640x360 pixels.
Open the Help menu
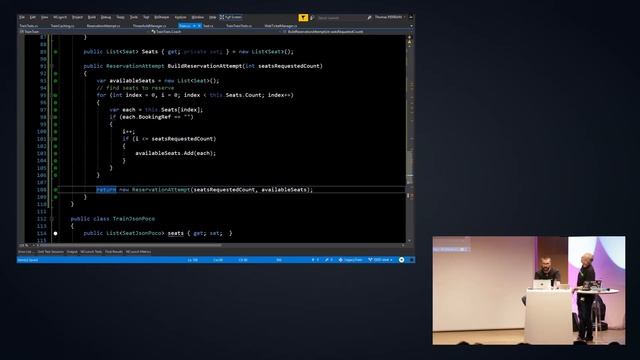212,17
